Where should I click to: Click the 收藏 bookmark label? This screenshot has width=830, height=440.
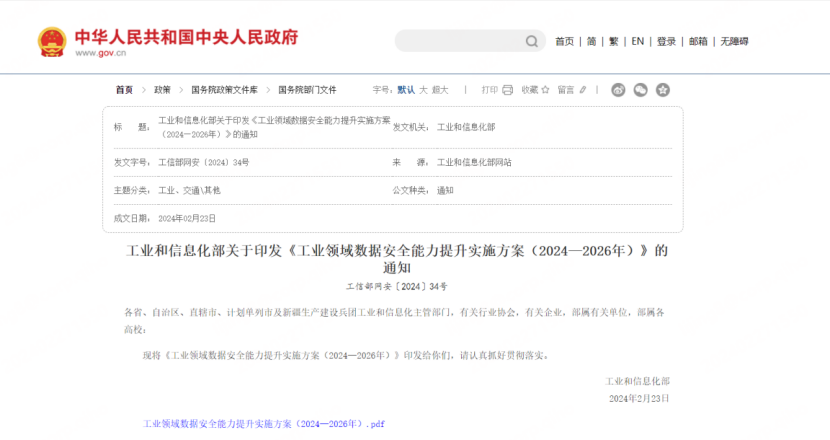[x=529, y=90]
